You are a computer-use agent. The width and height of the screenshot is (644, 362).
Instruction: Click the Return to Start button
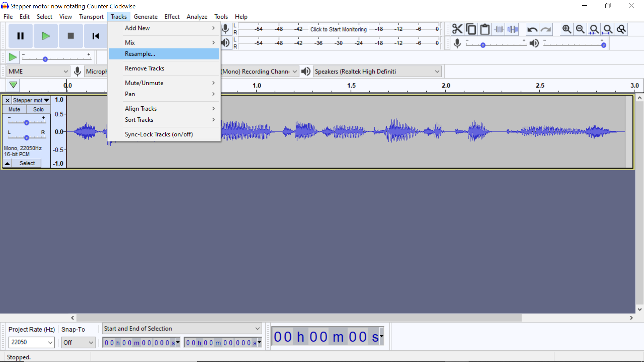(95, 36)
